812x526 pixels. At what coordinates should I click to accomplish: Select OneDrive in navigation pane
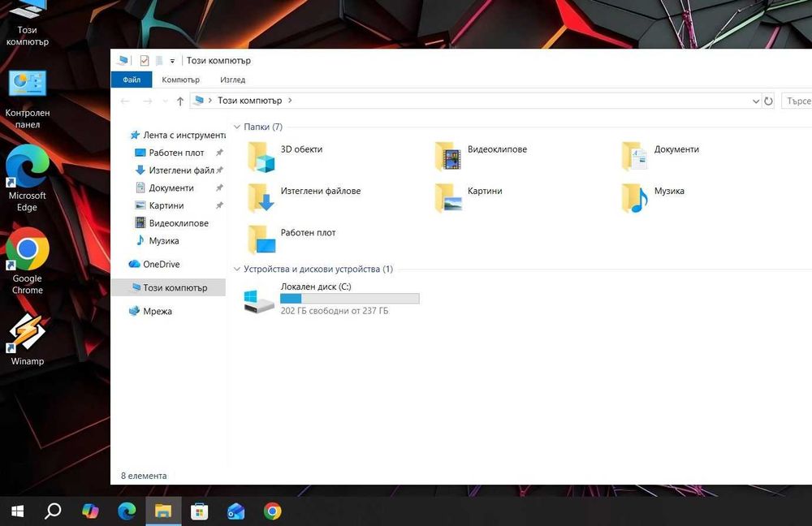[154, 264]
